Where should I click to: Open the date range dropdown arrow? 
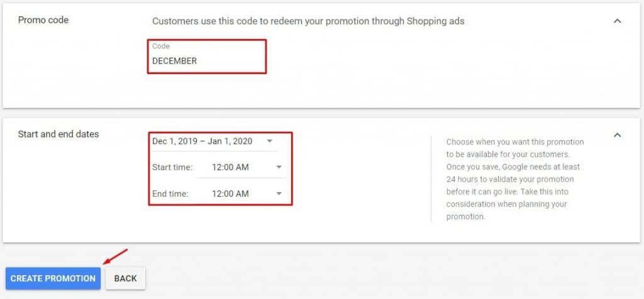click(x=270, y=141)
